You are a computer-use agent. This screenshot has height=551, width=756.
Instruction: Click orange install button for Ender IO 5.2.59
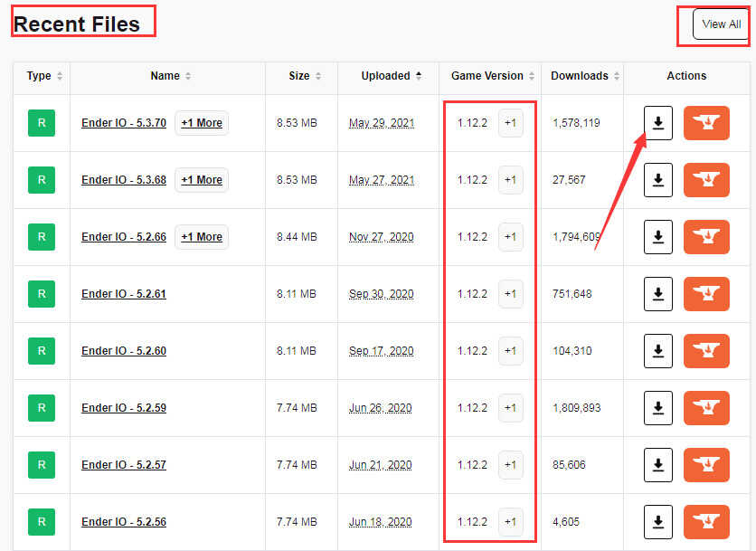click(x=706, y=408)
